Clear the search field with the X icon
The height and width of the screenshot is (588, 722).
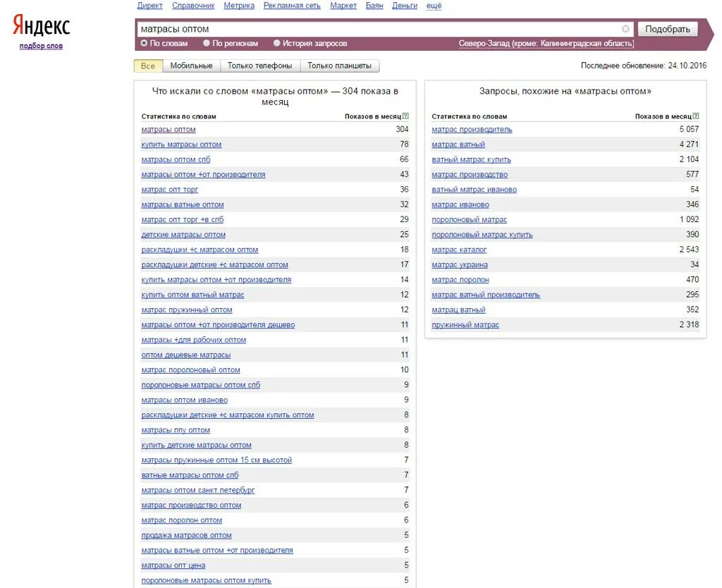[x=625, y=29]
